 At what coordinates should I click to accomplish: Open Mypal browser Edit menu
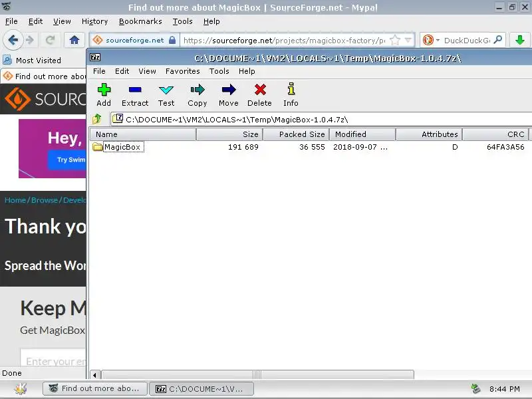pyautogui.click(x=36, y=21)
